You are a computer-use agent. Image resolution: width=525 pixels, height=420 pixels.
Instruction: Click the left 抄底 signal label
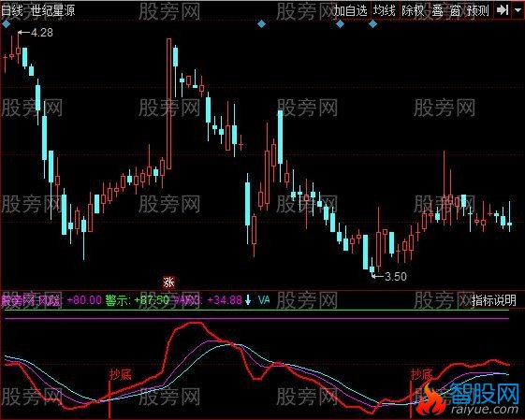pos(120,374)
